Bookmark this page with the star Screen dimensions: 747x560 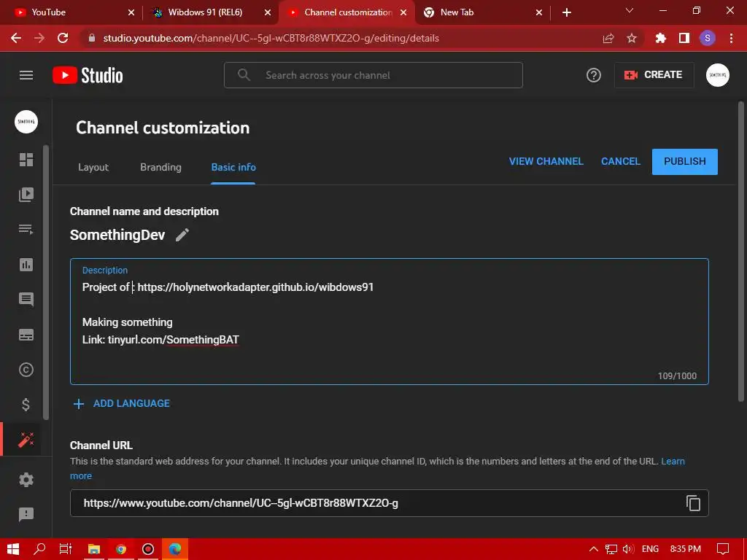(632, 38)
